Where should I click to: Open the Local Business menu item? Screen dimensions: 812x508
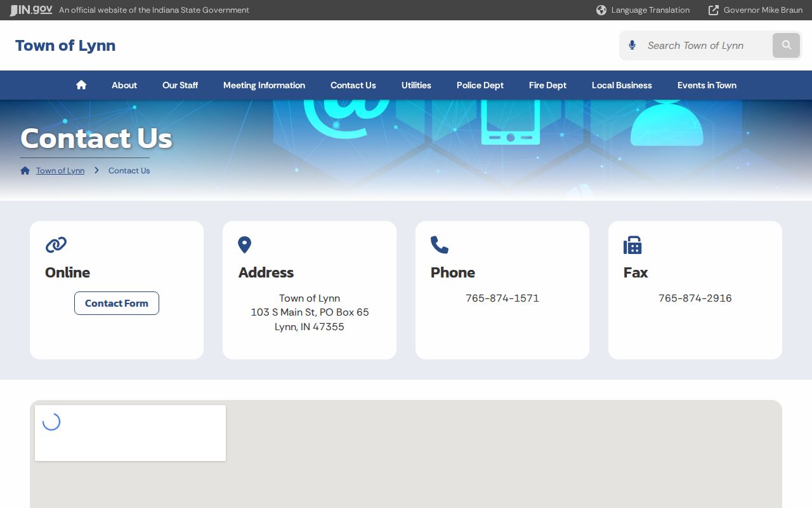click(622, 85)
